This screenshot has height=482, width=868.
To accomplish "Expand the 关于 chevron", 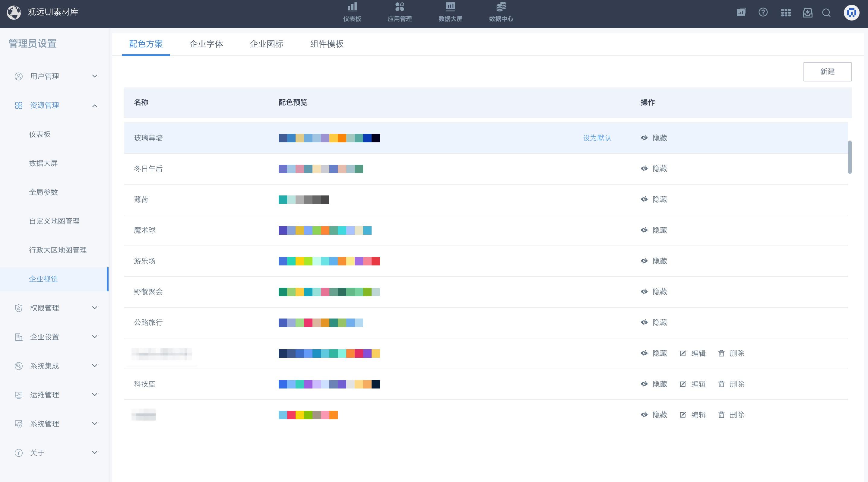I will (95, 453).
